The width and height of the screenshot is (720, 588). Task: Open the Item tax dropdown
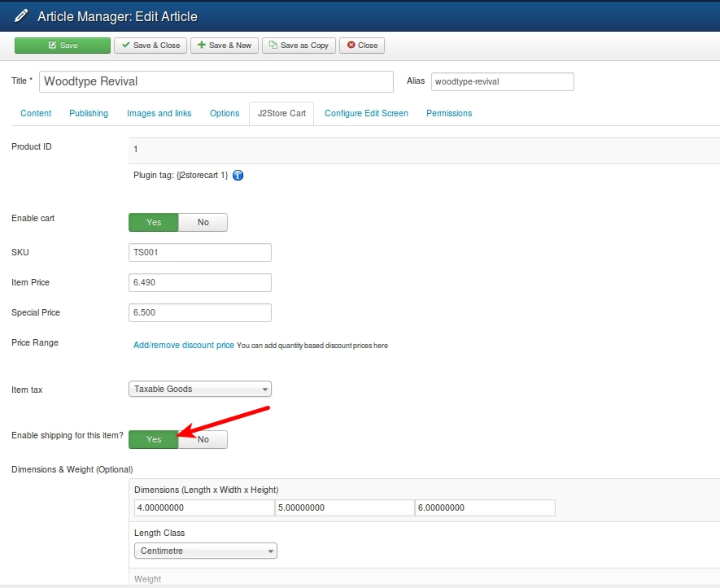tap(200, 390)
